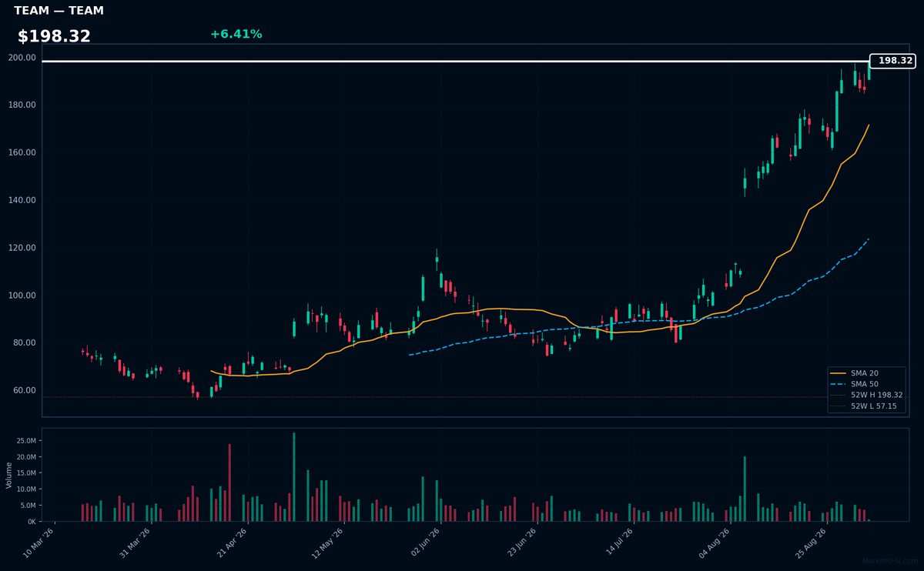Select the $198.32 current price text
Viewport: 924px width, 571px height.
tap(54, 36)
